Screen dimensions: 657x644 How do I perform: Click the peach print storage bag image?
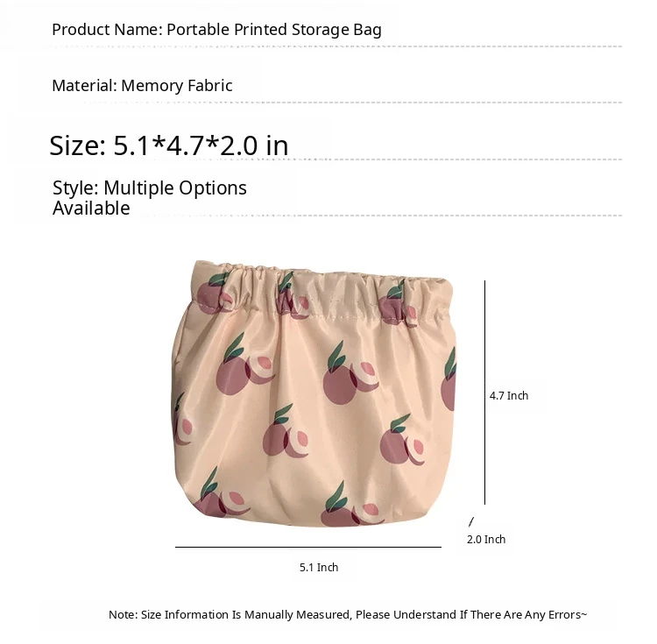tap(314, 394)
